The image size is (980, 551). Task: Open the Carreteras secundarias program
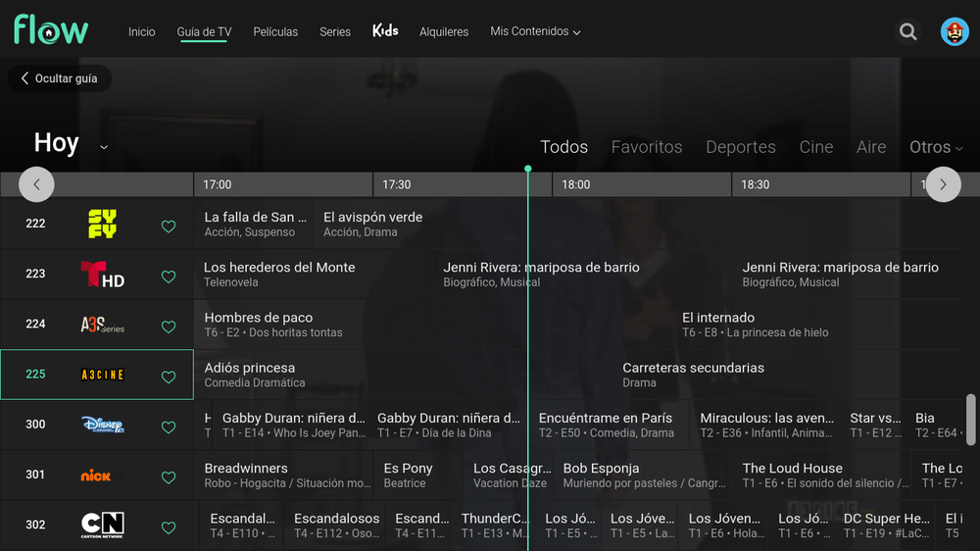point(693,374)
